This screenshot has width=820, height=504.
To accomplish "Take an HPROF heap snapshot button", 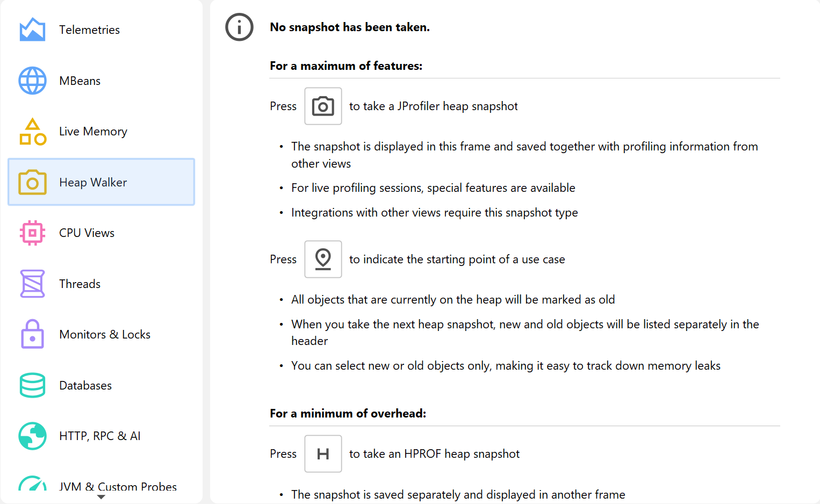I will point(323,454).
